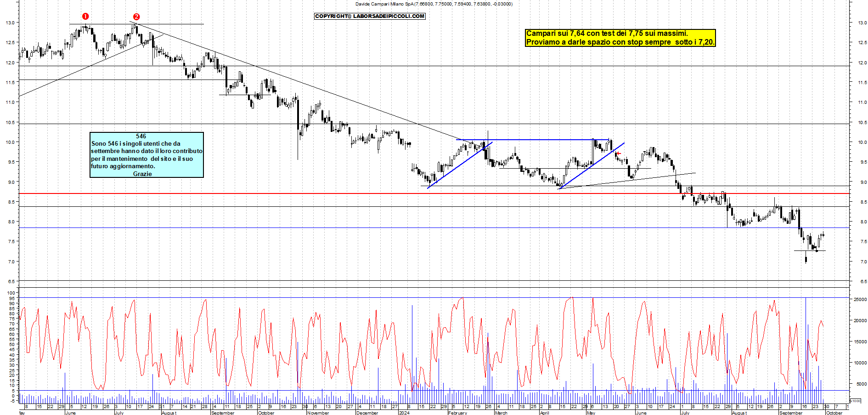Viewport: 868px width, 415px height.
Task: Click the 'March' month label on time axis
Action: coord(501,413)
